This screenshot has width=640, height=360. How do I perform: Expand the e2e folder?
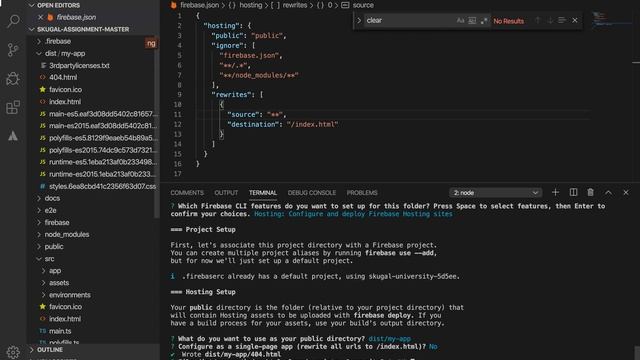50,211
